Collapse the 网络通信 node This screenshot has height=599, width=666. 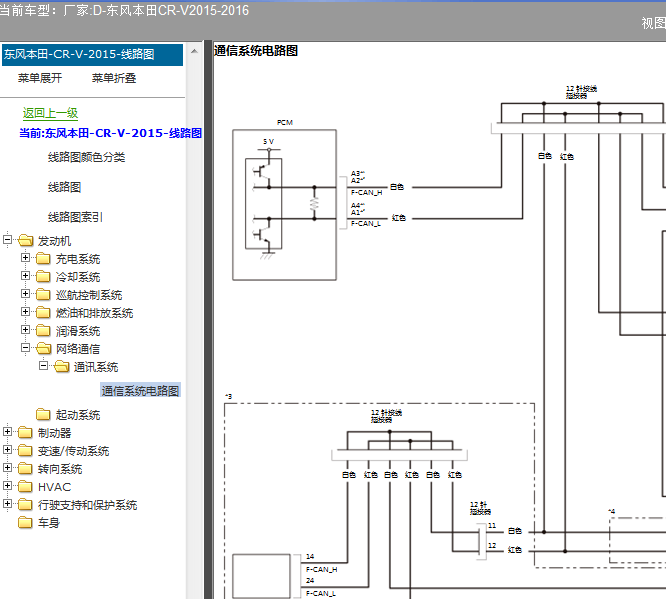25,348
